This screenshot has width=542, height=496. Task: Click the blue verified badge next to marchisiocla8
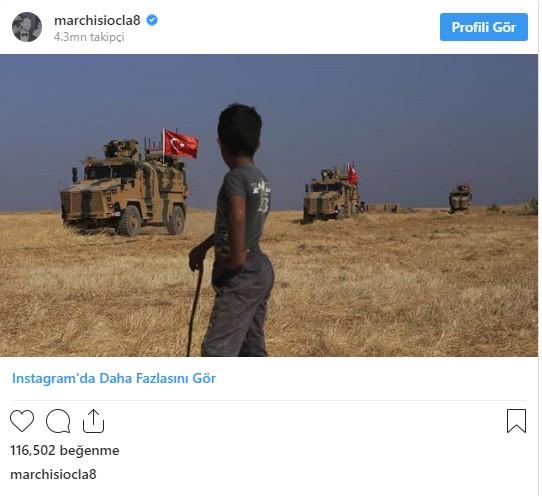tap(152, 20)
